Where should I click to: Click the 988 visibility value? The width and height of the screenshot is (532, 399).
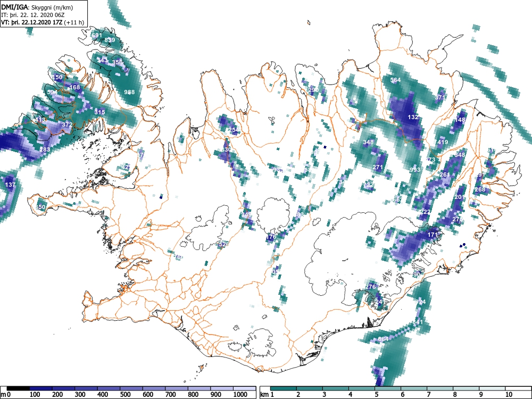pos(129,92)
